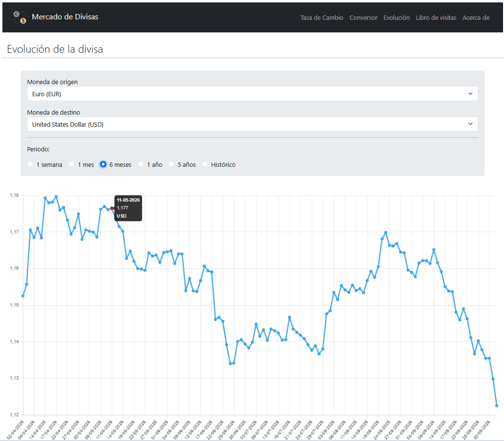Click the 1,18 y-axis label

coord(14,195)
